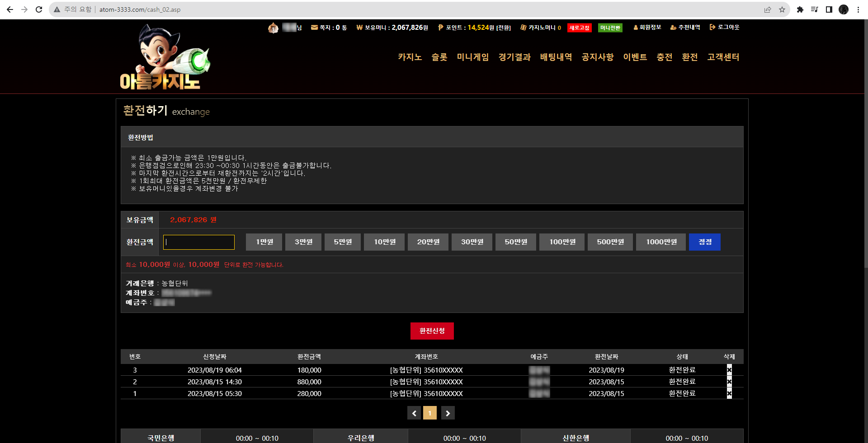Click the 2023/08/15 05:30 request date cell
The width and height of the screenshot is (868, 443).
pyautogui.click(x=215, y=393)
